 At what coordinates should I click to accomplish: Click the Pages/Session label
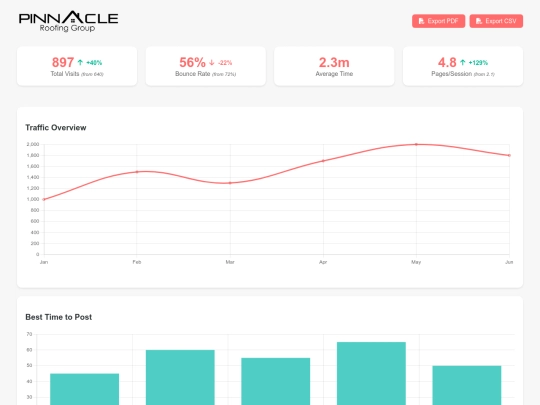[451, 74]
